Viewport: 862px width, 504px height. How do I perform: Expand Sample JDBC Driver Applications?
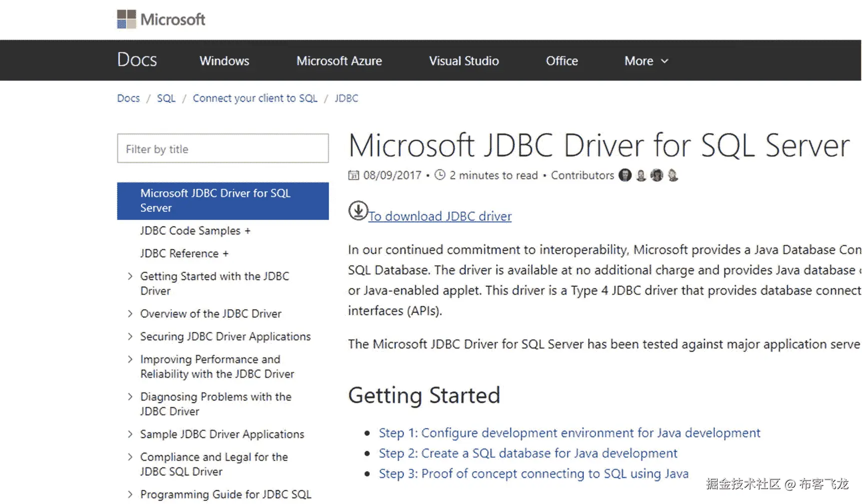[x=130, y=434]
